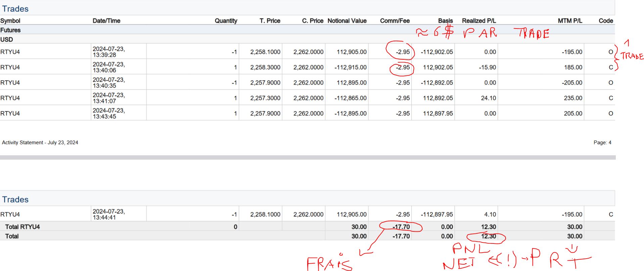
Task: Click the Date/Time column header
Action: tap(106, 21)
